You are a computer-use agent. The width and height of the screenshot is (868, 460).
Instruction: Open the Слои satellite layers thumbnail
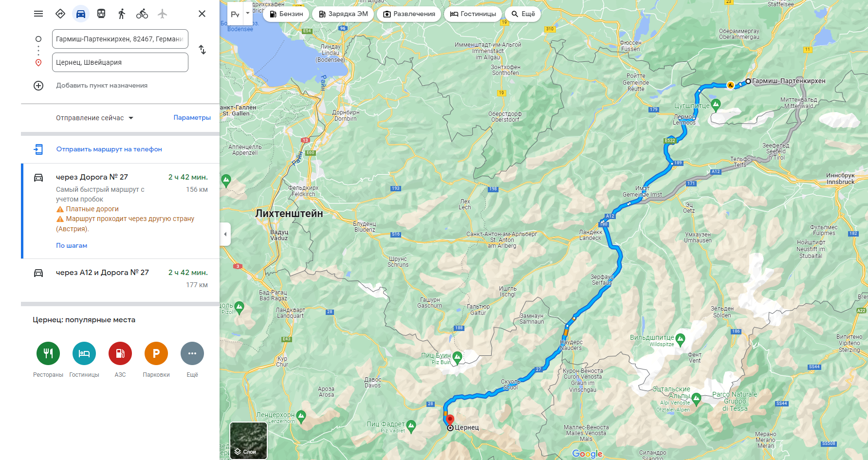click(x=248, y=441)
